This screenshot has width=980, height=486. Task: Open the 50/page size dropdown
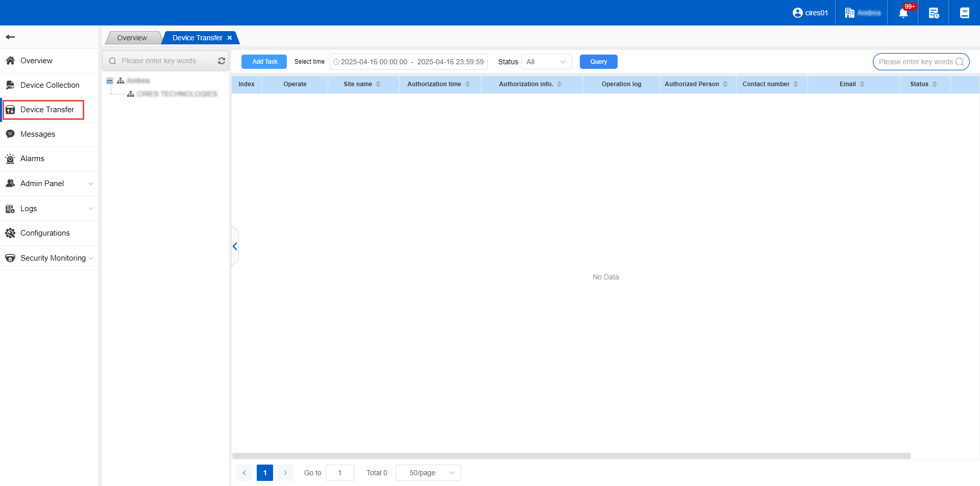(x=428, y=473)
